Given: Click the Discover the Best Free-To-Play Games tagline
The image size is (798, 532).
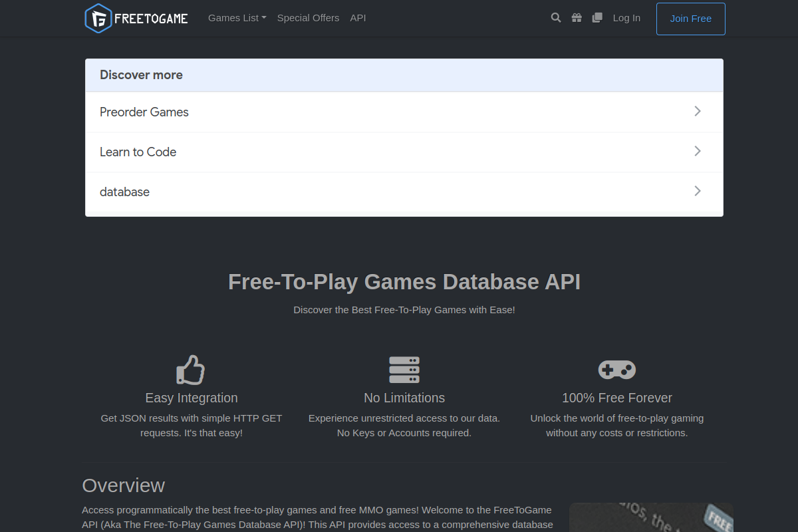Looking at the screenshot, I should pos(404,310).
